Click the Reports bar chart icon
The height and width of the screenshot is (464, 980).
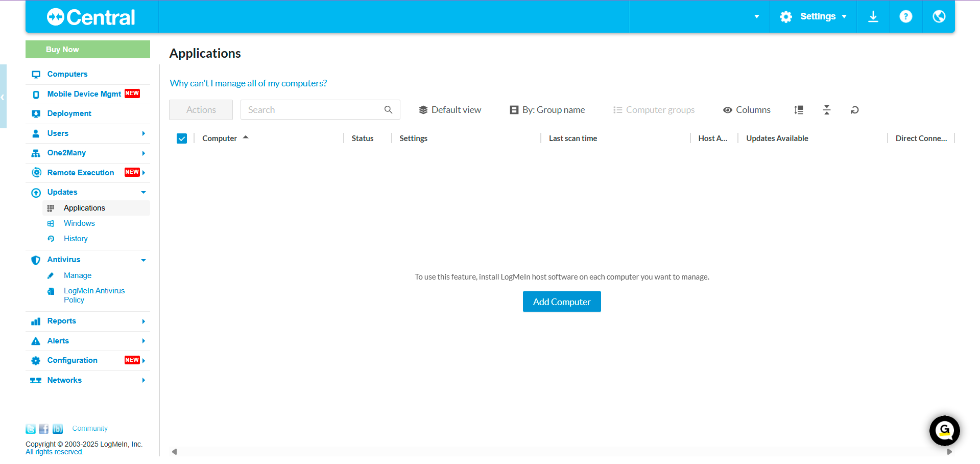click(36, 321)
